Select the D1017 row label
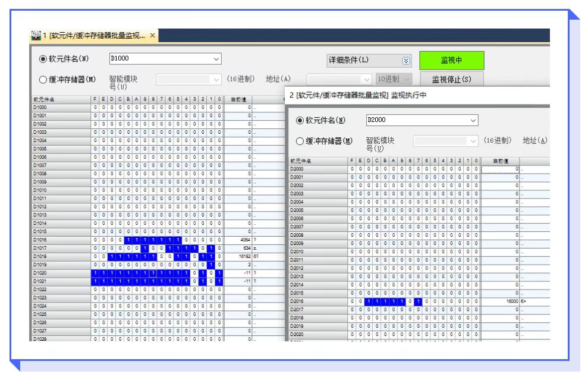Image resolution: width=588 pixels, height=377 pixels. pyautogui.click(x=61, y=248)
